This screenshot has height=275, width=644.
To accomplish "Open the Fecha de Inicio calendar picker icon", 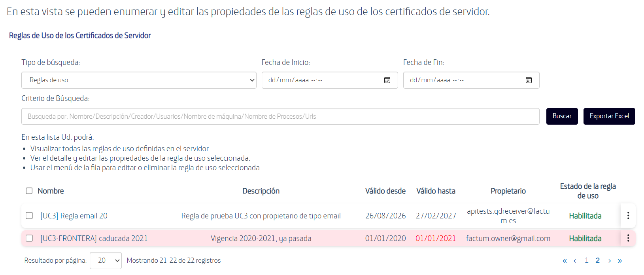I will coord(387,80).
